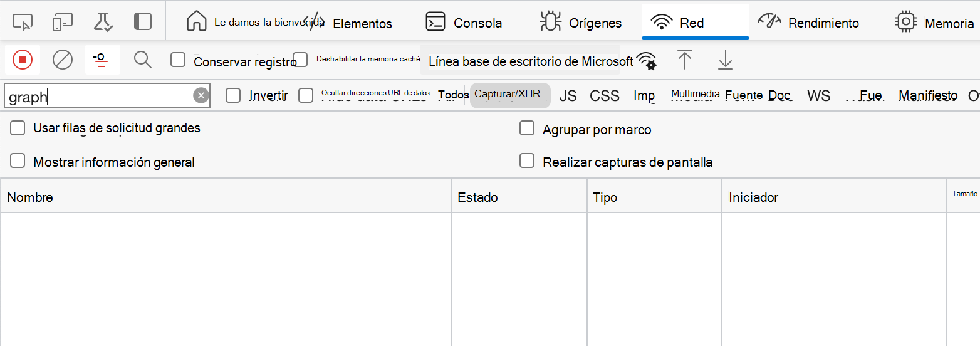Filter requests by CSS

tap(605, 95)
